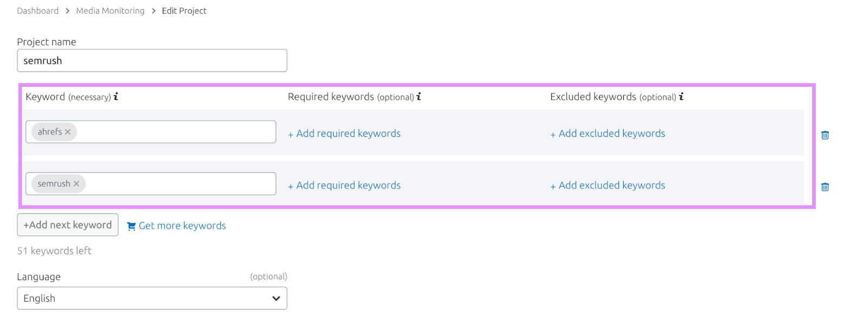The image size is (868, 317).
Task: Add excluded keywords for the semrush row
Action: [x=611, y=186]
